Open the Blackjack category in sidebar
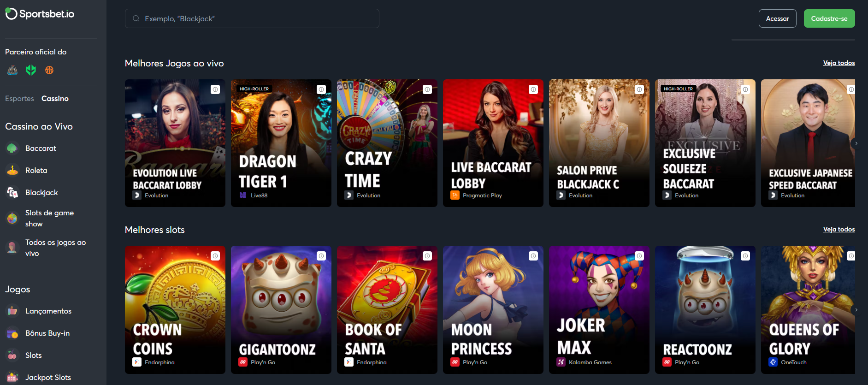This screenshot has height=385, width=868. 41,192
